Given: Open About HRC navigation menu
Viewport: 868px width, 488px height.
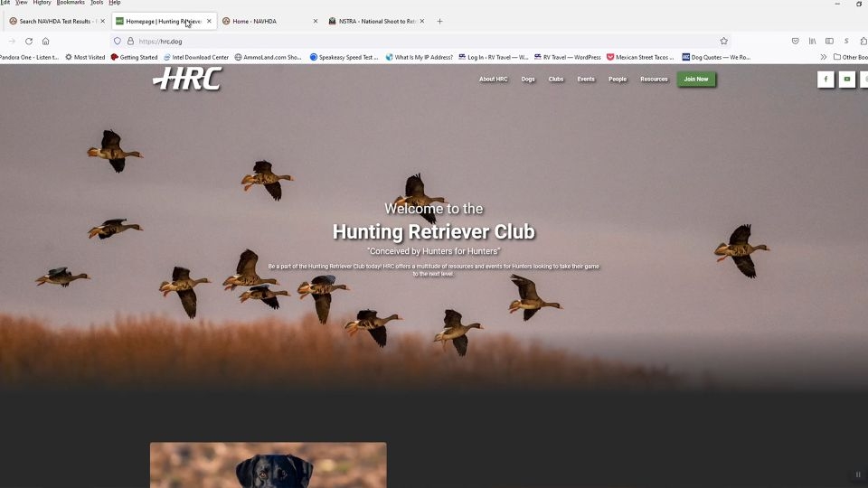Looking at the screenshot, I should 494,80.
